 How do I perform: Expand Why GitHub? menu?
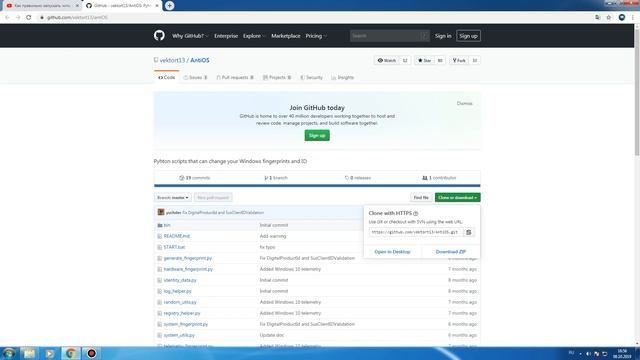[x=190, y=36]
